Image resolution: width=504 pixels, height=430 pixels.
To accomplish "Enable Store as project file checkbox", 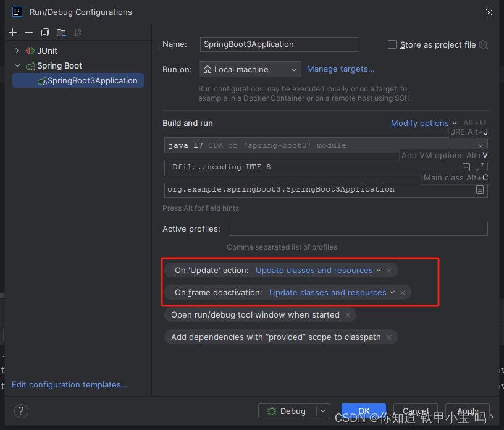I will pyautogui.click(x=392, y=44).
